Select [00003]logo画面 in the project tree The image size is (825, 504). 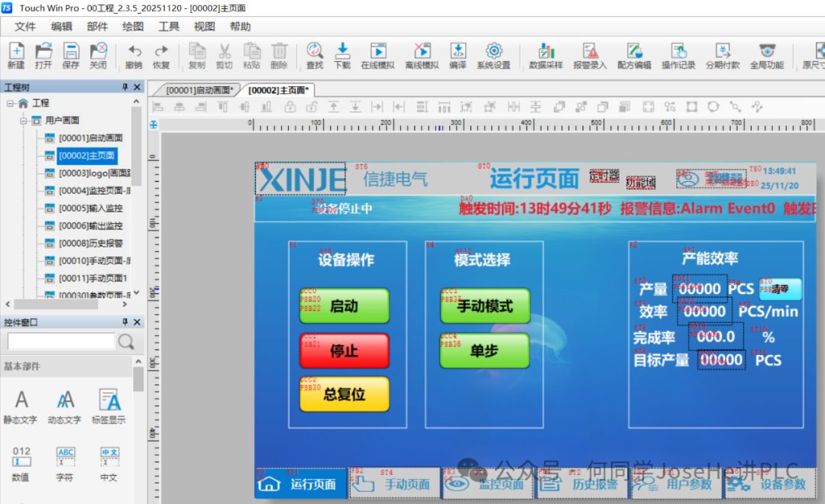coord(94,173)
